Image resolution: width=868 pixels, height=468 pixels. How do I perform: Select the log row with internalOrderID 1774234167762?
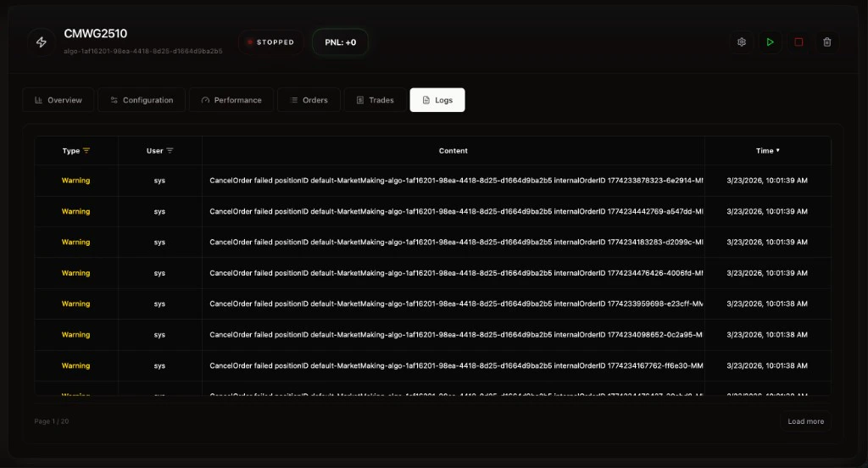[433, 365]
